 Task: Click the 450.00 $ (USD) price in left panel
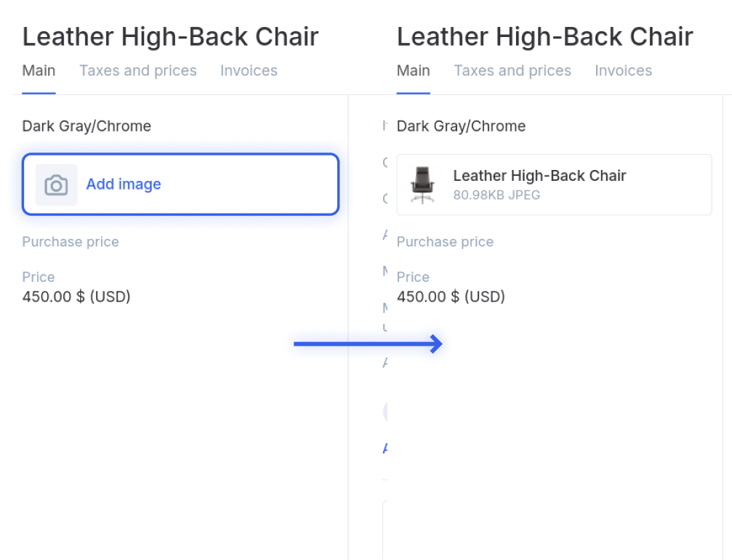click(76, 296)
